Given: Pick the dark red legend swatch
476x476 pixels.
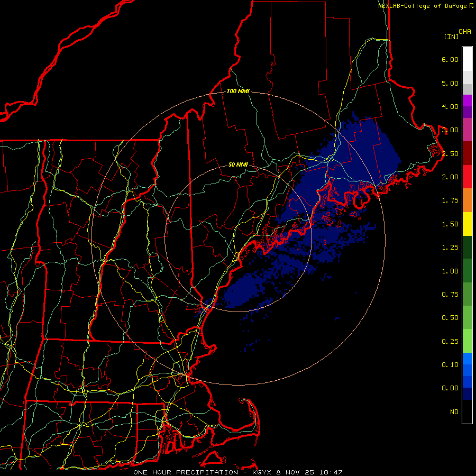Looking at the screenshot, I should (467, 153).
